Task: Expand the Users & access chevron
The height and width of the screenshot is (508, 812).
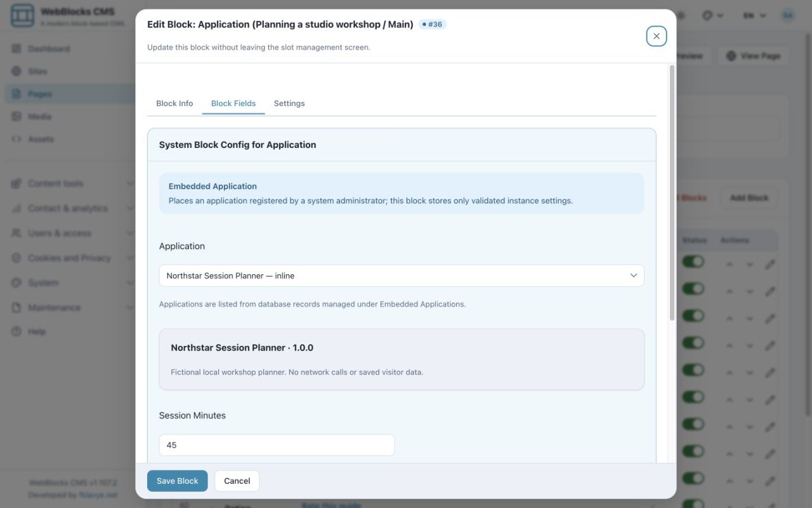Action: [130, 233]
